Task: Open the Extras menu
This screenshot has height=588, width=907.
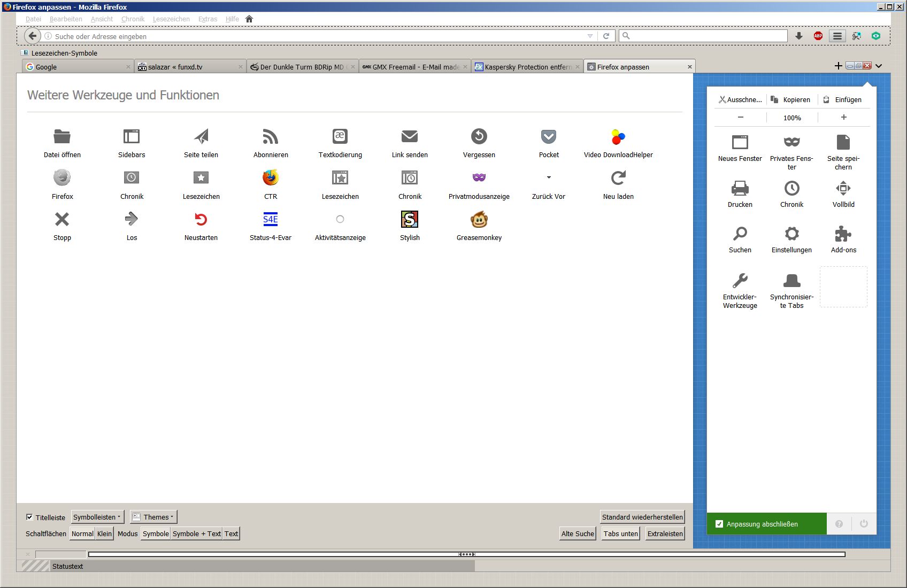Action: pos(207,19)
